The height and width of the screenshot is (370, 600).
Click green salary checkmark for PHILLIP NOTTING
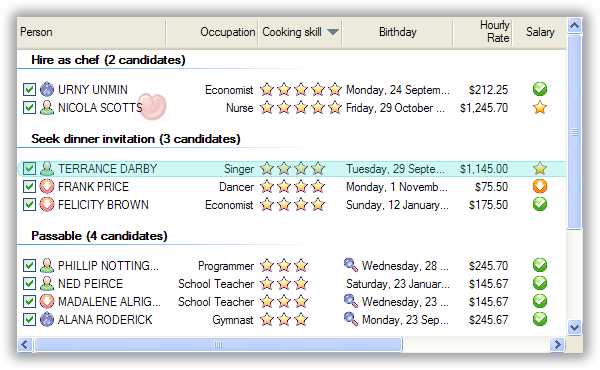click(540, 265)
